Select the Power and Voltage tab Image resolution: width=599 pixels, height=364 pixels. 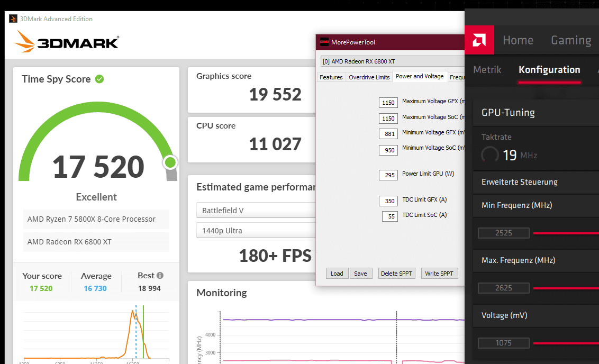point(420,76)
